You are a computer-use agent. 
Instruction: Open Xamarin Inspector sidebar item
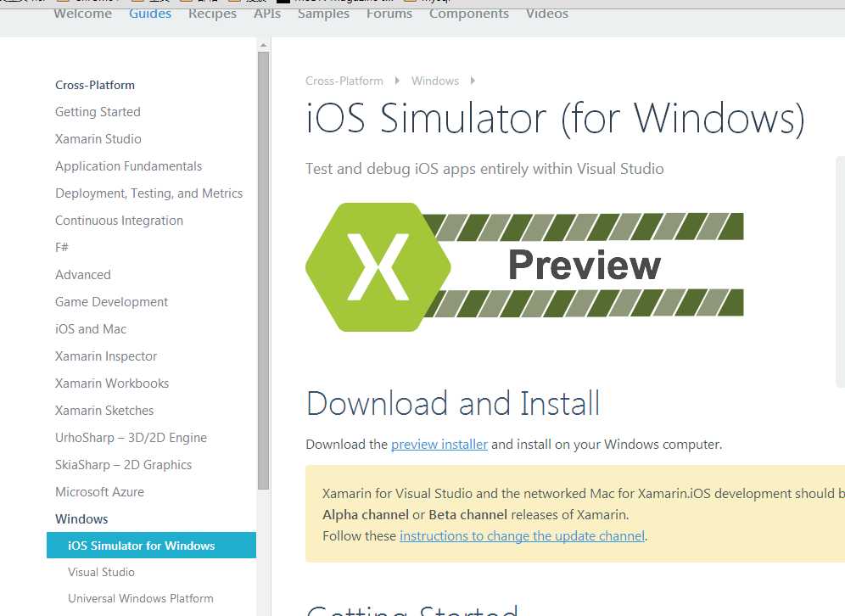coord(105,356)
